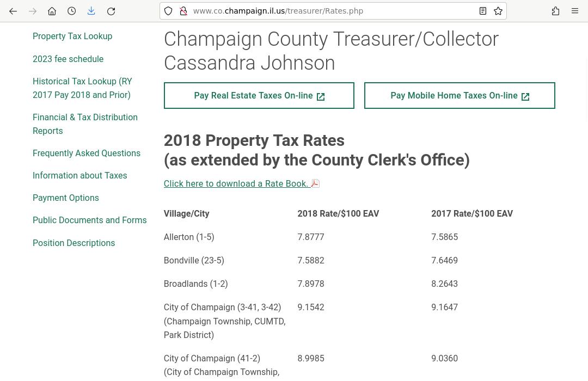Go to Frequently Asked Questions

pos(87,153)
